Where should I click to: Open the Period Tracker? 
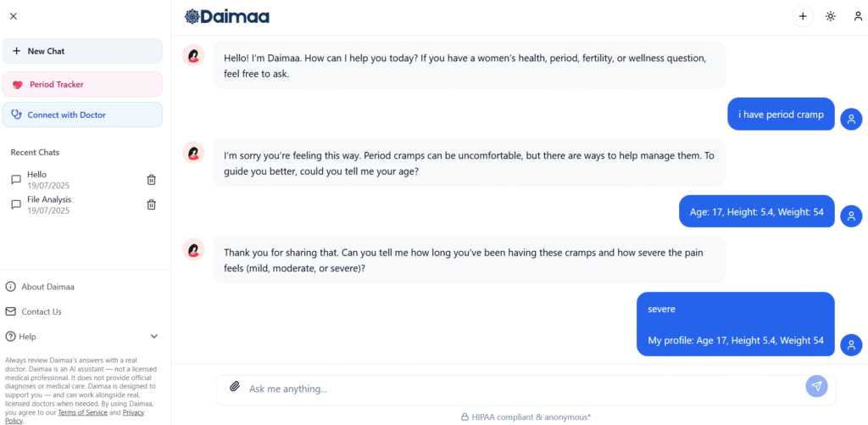click(x=82, y=84)
